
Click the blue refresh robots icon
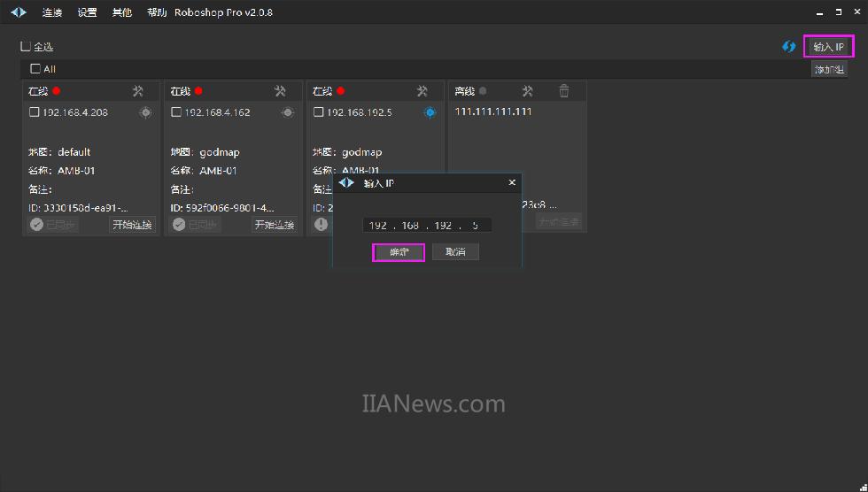pyautogui.click(x=788, y=47)
